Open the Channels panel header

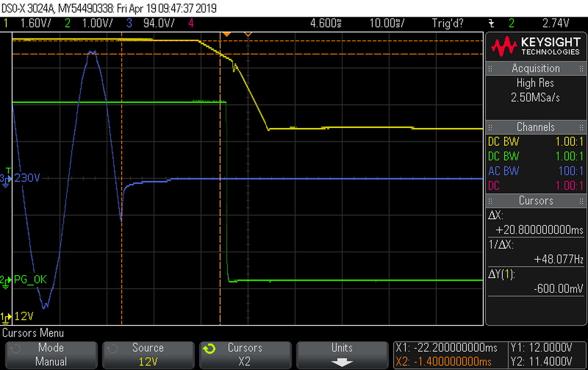click(535, 127)
